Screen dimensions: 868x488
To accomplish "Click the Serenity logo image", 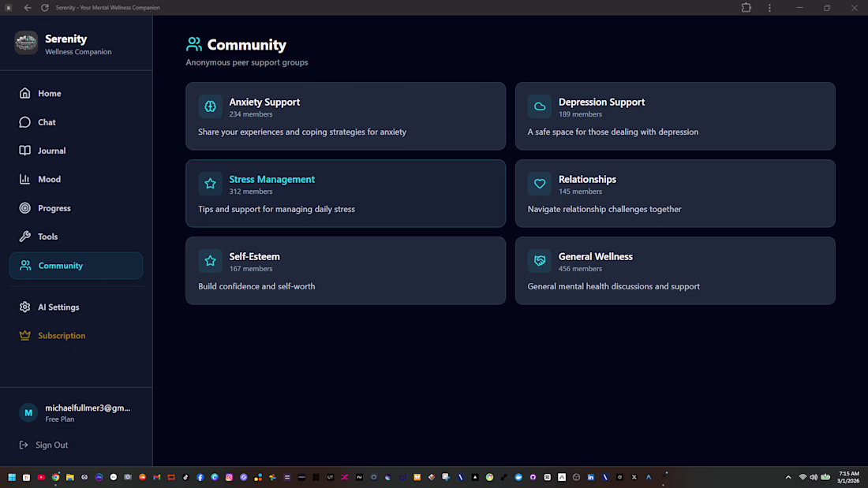I will coord(26,43).
